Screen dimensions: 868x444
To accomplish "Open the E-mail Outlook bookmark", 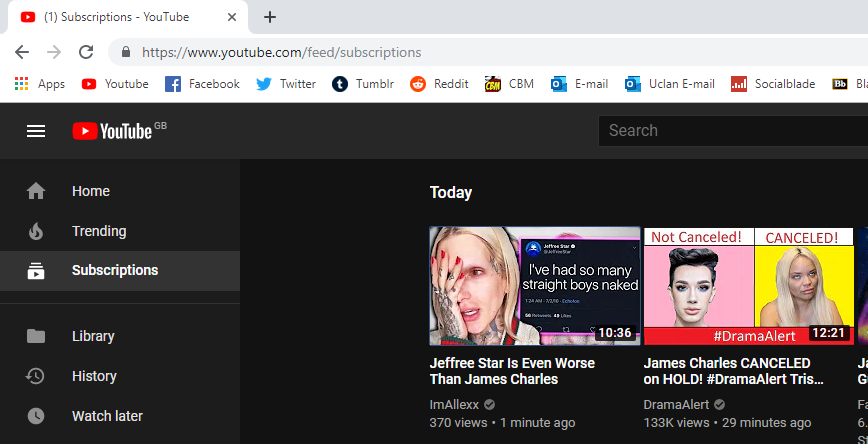I will coord(580,84).
